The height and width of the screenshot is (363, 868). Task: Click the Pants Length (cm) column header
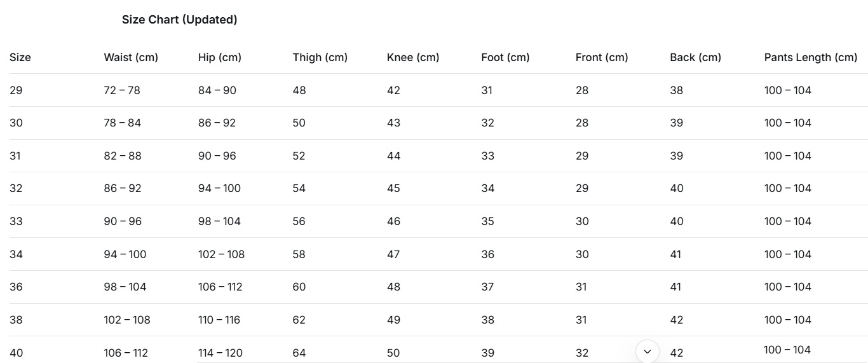point(811,57)
